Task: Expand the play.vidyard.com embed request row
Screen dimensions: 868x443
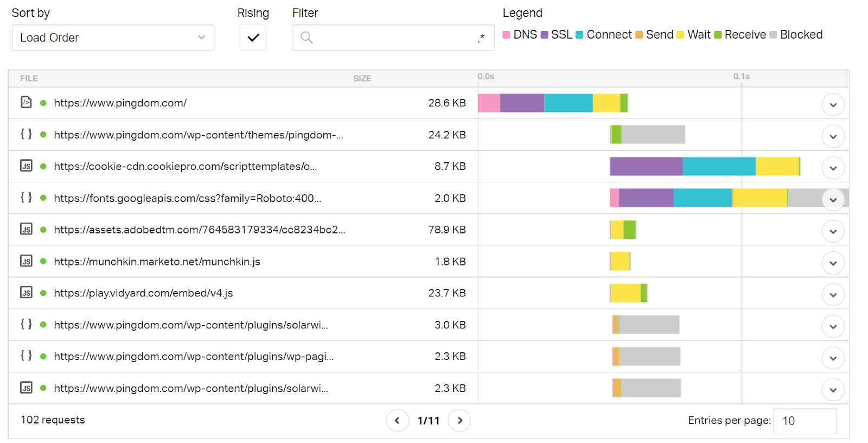Action: point(833,295)
